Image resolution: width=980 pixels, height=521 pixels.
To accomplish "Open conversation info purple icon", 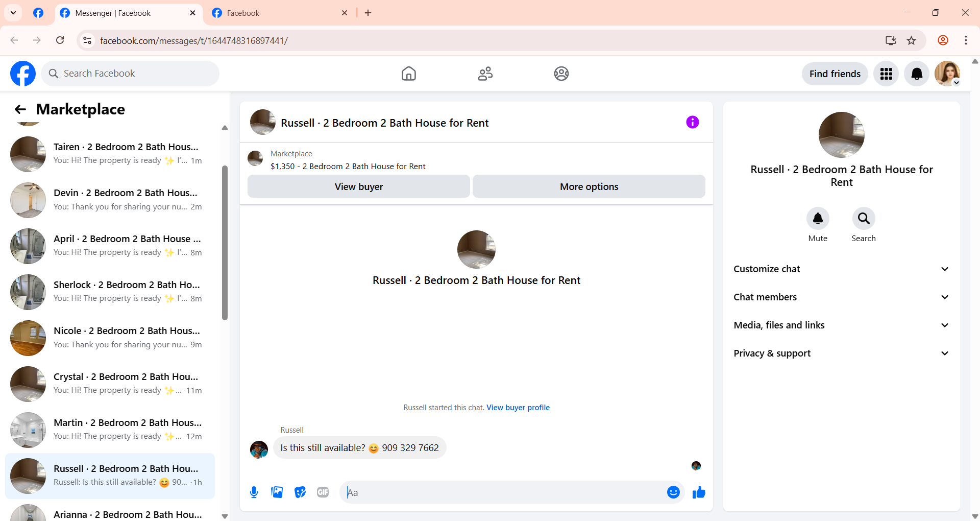I will coord(692,122).
